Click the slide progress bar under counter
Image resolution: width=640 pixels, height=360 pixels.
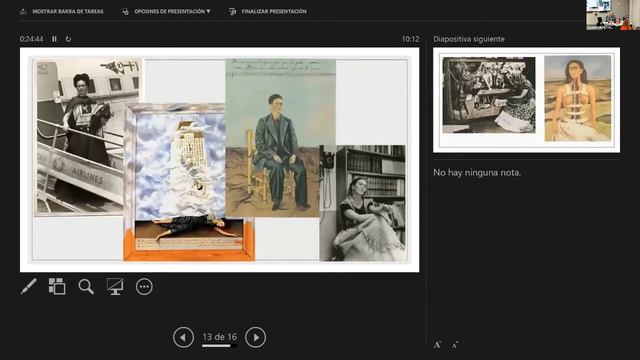[x=219, y=346]
